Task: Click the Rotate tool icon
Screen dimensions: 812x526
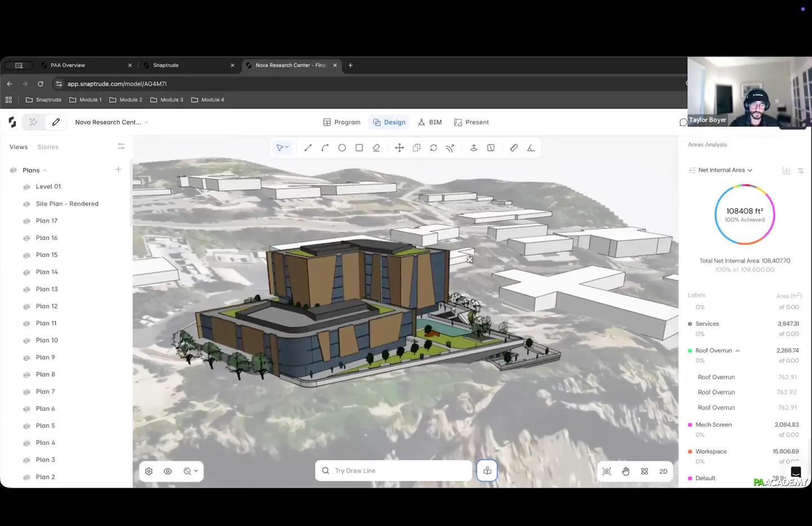Action: coord(433,148)
